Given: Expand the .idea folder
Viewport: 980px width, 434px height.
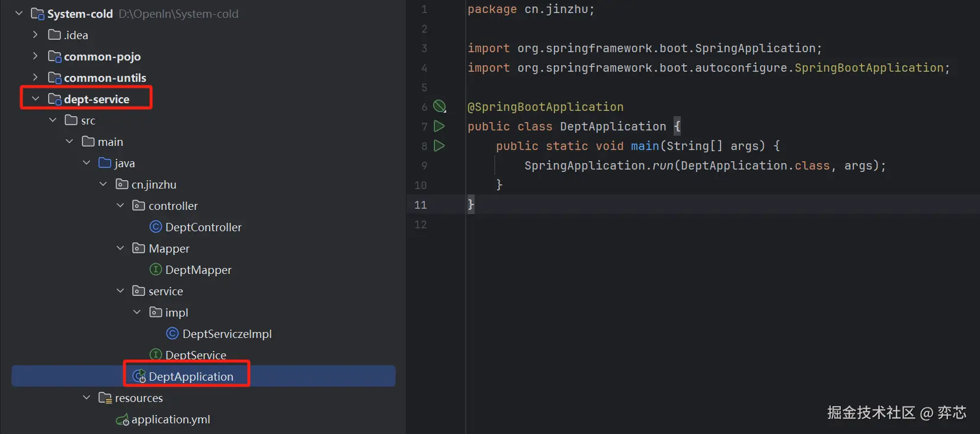Looking at the screenshot, I should pos(36,34).
